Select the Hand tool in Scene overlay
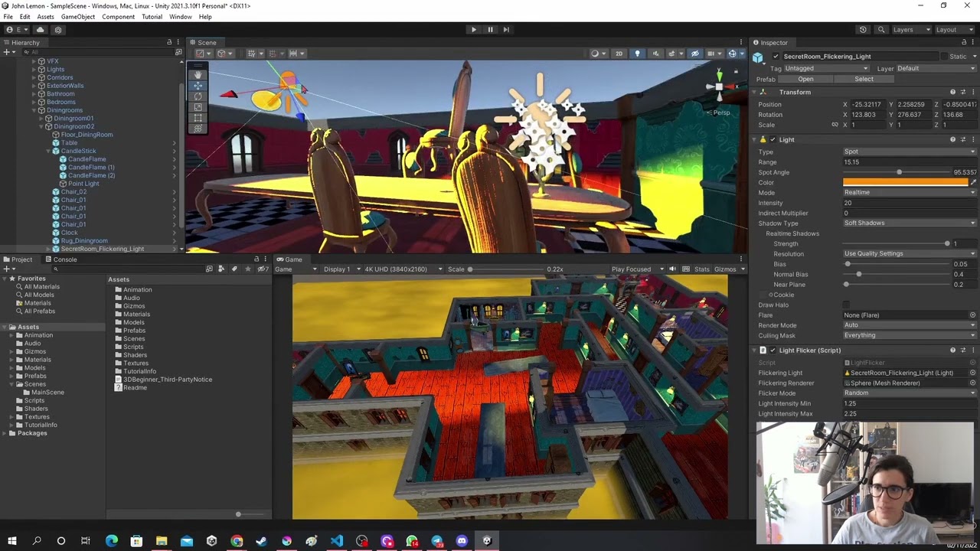 point(198,75)
